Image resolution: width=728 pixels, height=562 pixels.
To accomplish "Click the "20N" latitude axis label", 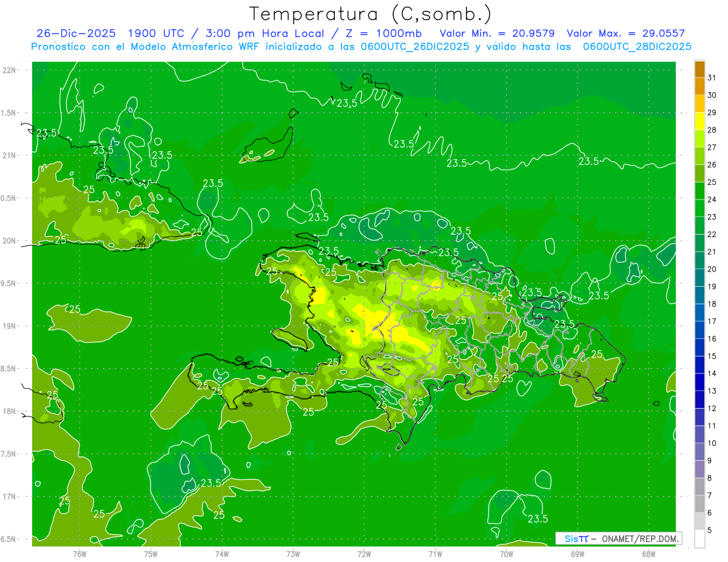I will pyautogui.click(x=10, y=241).
